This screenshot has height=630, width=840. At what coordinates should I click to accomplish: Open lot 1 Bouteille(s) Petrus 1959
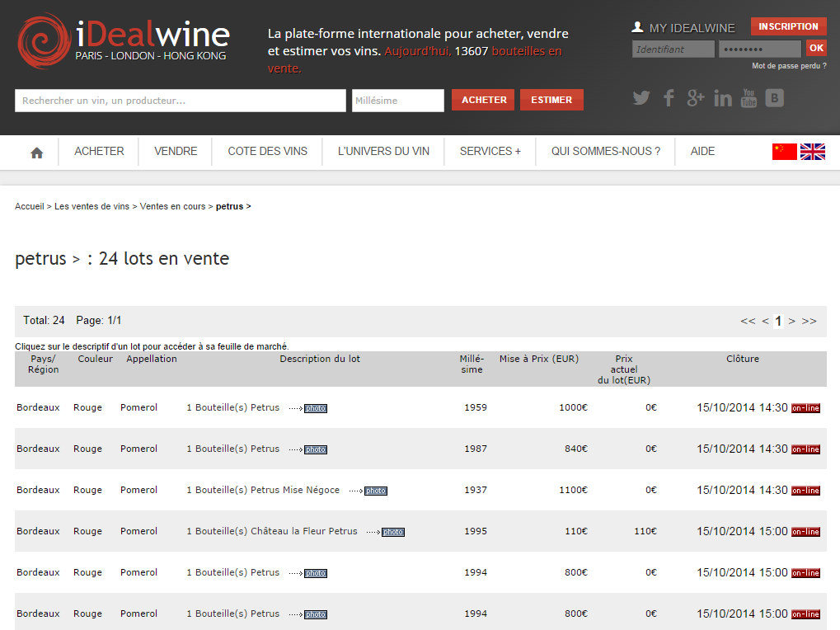click(x=233, y=407)
